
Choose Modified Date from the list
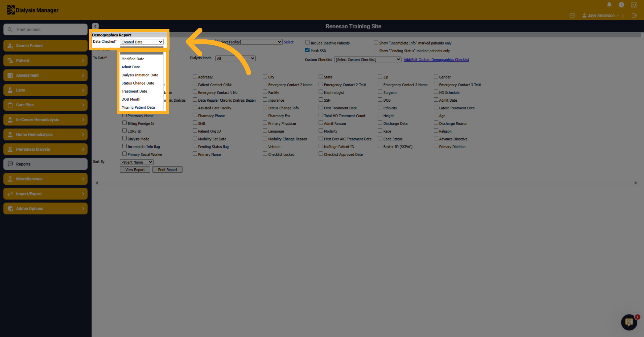[141, 59]
